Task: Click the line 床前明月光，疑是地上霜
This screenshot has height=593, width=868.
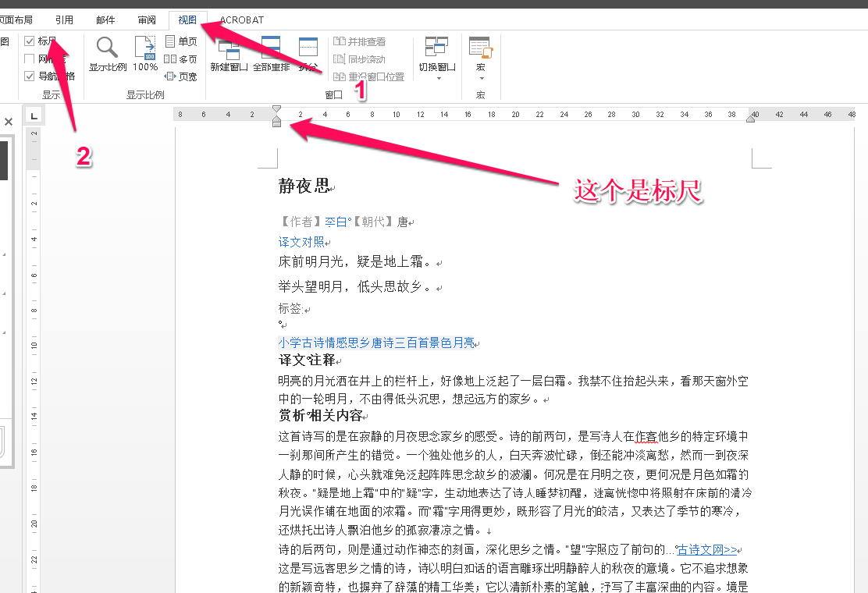Action: 354,261
